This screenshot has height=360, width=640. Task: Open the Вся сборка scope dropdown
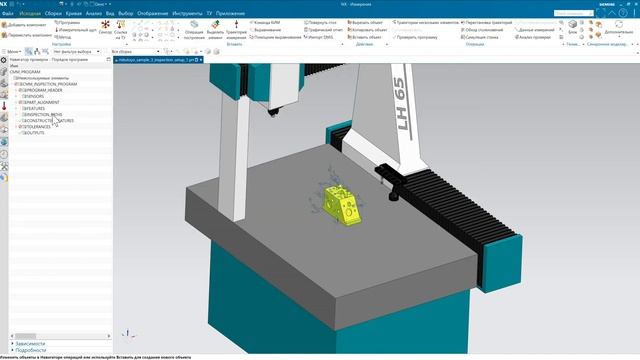tap(135, 51)
